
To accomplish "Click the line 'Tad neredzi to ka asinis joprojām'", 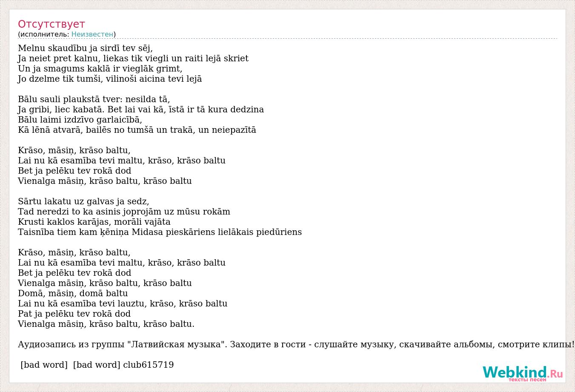I will click(x=89, y=212).
